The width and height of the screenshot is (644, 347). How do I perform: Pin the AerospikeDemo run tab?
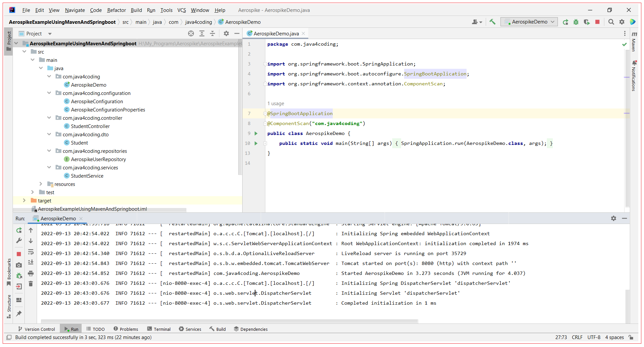tap(19, 313)
